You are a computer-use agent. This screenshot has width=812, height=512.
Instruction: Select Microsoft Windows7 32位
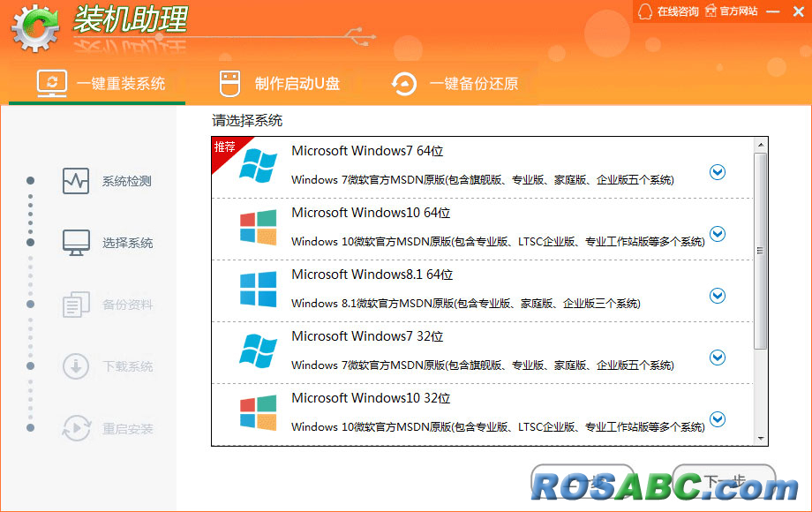367,336
